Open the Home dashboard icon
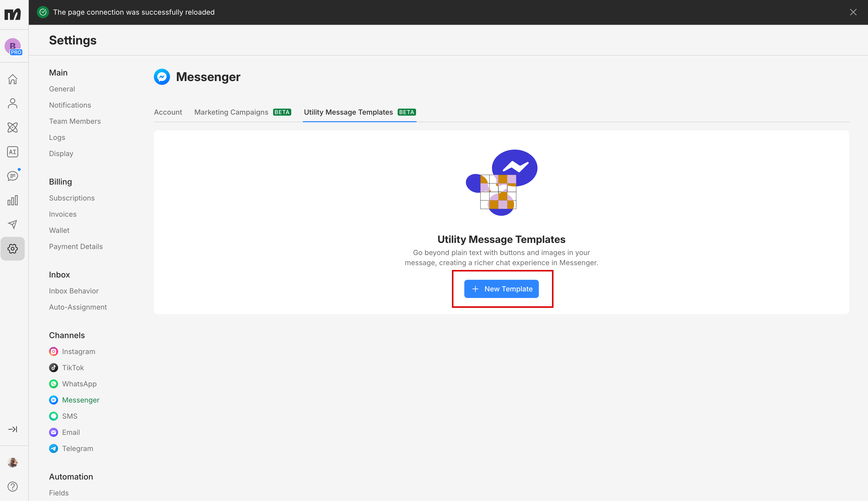Screen dimensions: 868x501 (13, 79)
